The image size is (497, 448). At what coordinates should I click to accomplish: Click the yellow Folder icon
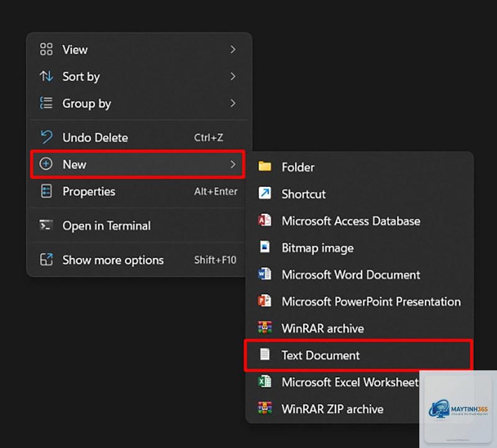pos(265,166)
